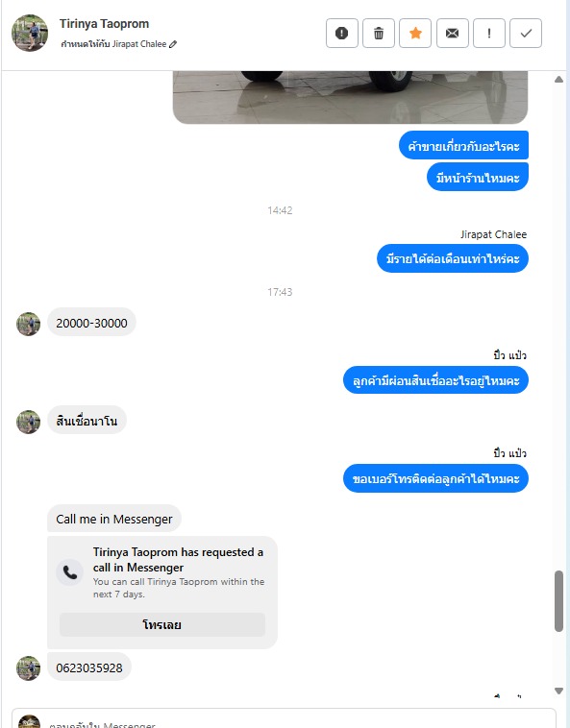Click the phone icon in call request card
This screenshot has width=570, height=728.
click(69, 572)
